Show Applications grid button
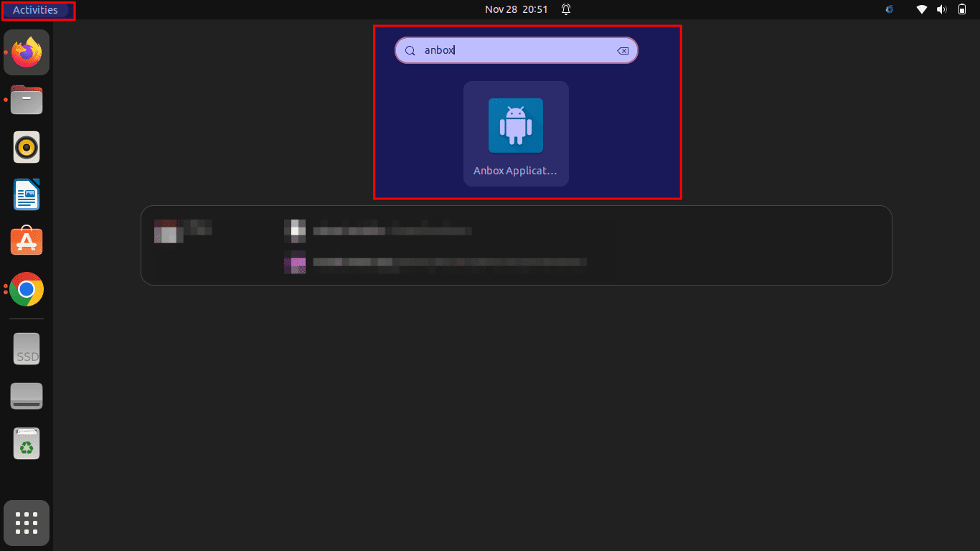This screenshot has width=980, height=551. click(27, 523)
